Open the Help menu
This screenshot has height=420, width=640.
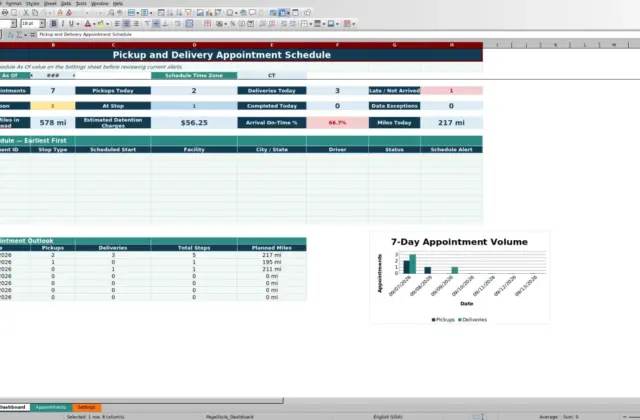click(118, 3)
